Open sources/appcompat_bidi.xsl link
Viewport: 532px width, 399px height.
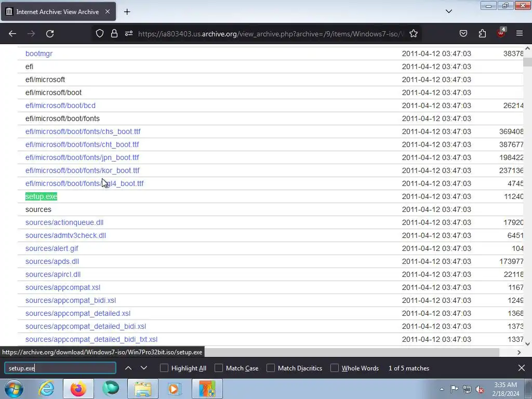(x=71, y=300)
